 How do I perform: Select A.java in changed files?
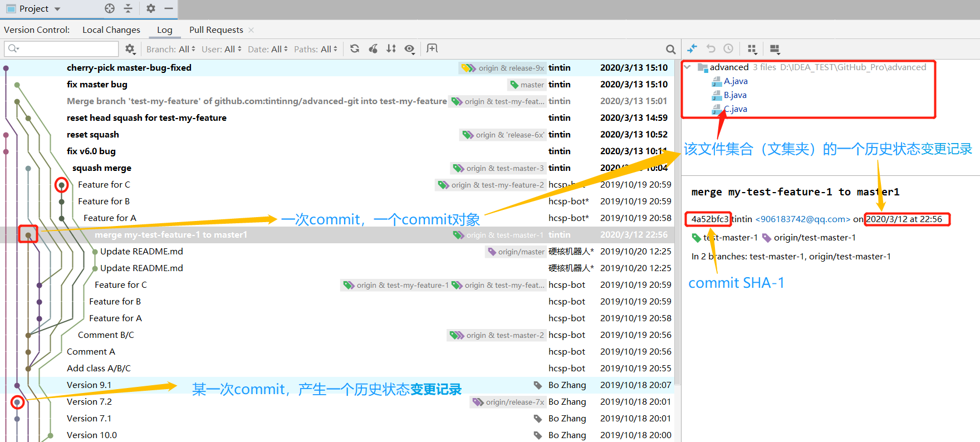coord(736,81)
